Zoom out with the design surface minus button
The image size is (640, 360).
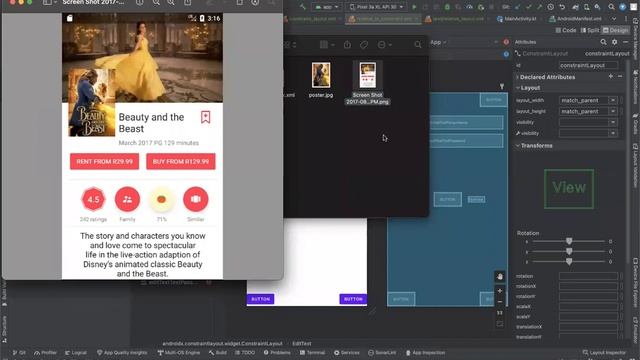click(x=500, y=302)
